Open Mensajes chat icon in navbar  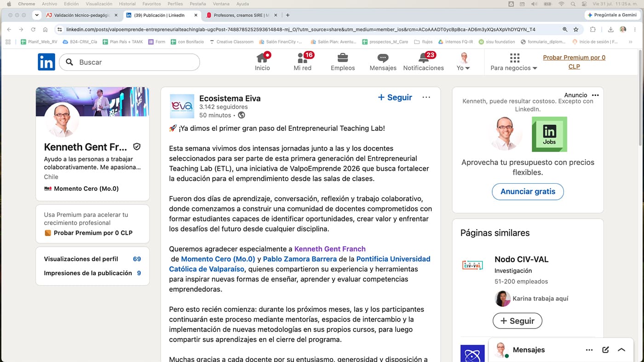[383, 58]
